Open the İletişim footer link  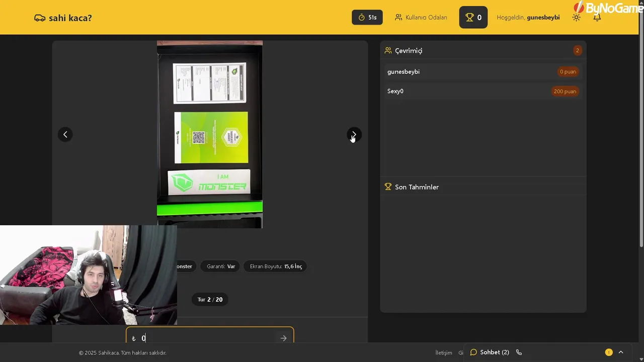tap(444, 353)
